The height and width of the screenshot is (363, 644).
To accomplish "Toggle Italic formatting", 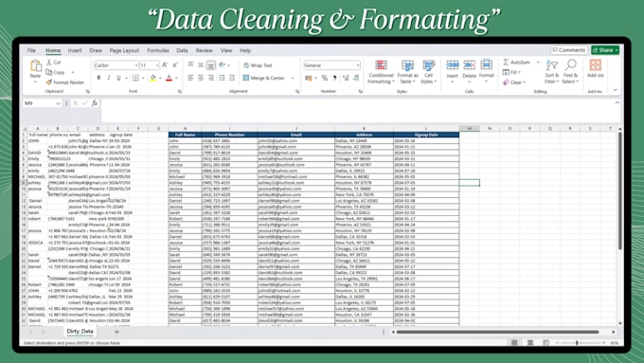I will [x=108, y=78].
